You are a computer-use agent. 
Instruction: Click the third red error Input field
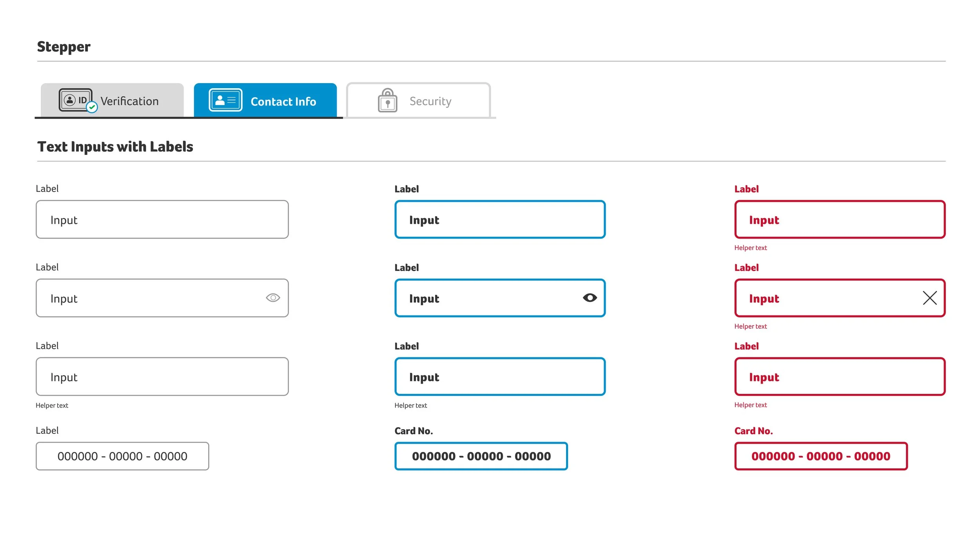840,377
